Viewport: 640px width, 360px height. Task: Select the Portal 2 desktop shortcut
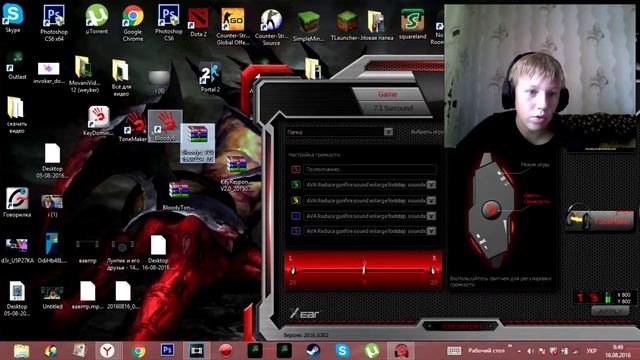[x=210, y=77]
